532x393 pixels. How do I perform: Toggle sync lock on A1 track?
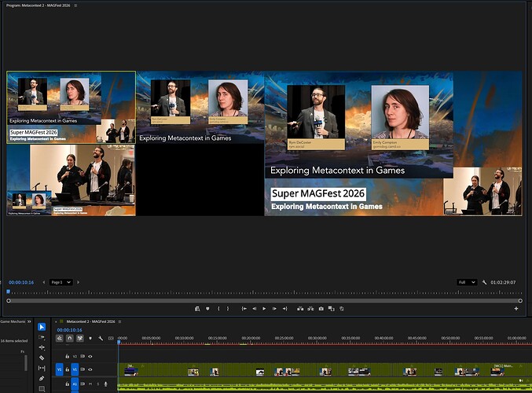tap(83, 384)
